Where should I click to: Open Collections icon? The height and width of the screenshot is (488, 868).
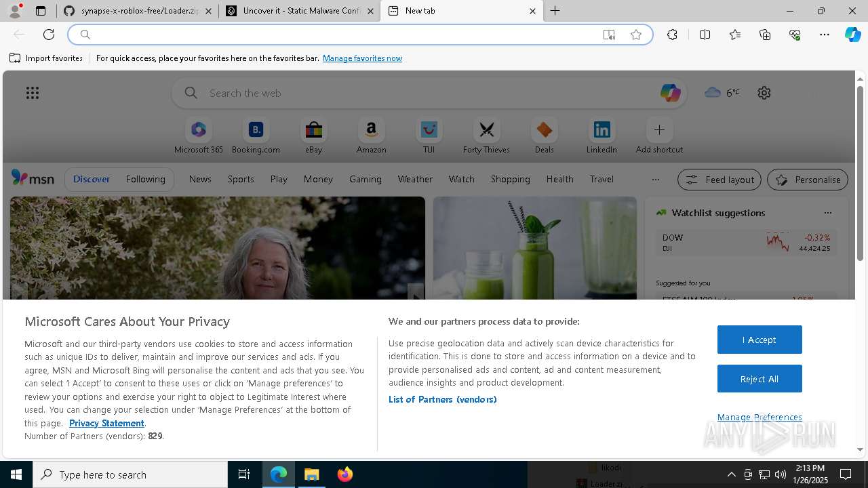click(x=765, y=35)
